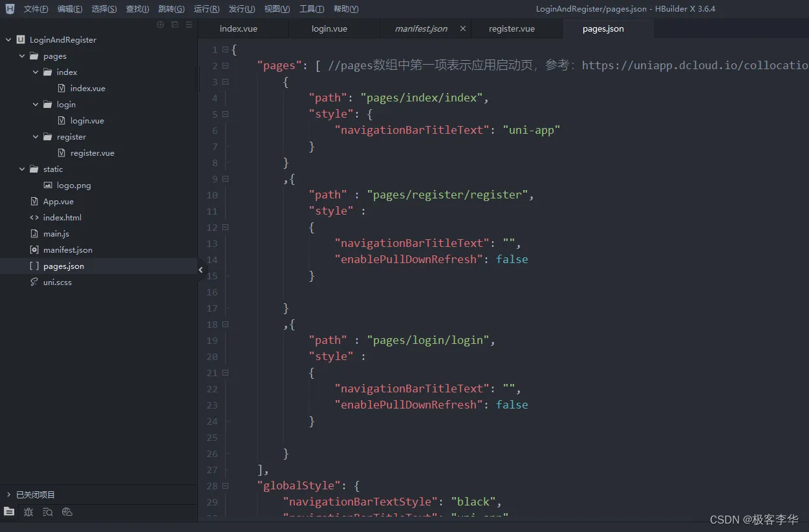Click the HBuilder X logo icon
Screen dimensions: 809x532
10,9
